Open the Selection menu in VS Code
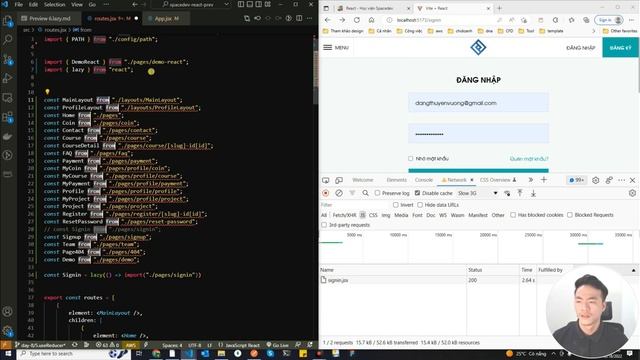This screenshot has height=360, width=640. 54,4
